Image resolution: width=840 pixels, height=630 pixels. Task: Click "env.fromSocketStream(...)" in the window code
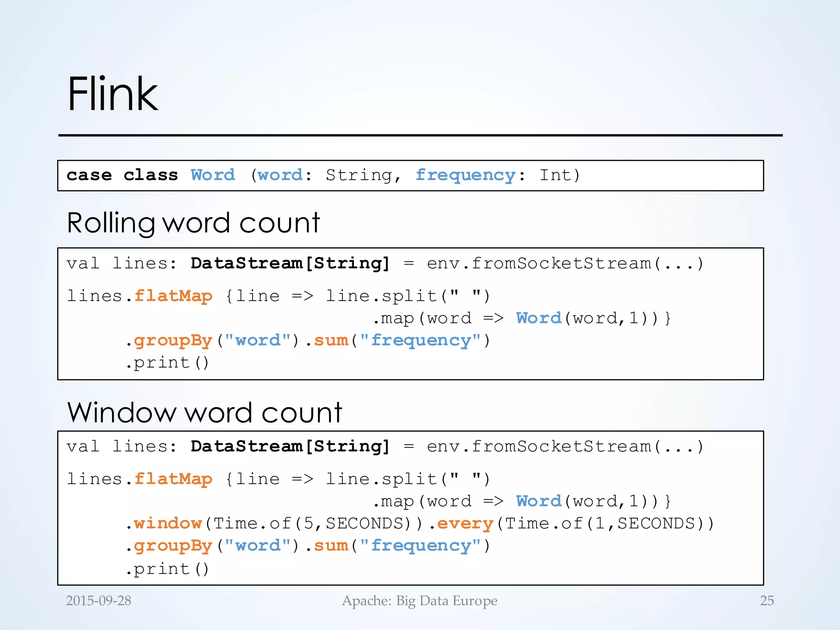(565, 446)
